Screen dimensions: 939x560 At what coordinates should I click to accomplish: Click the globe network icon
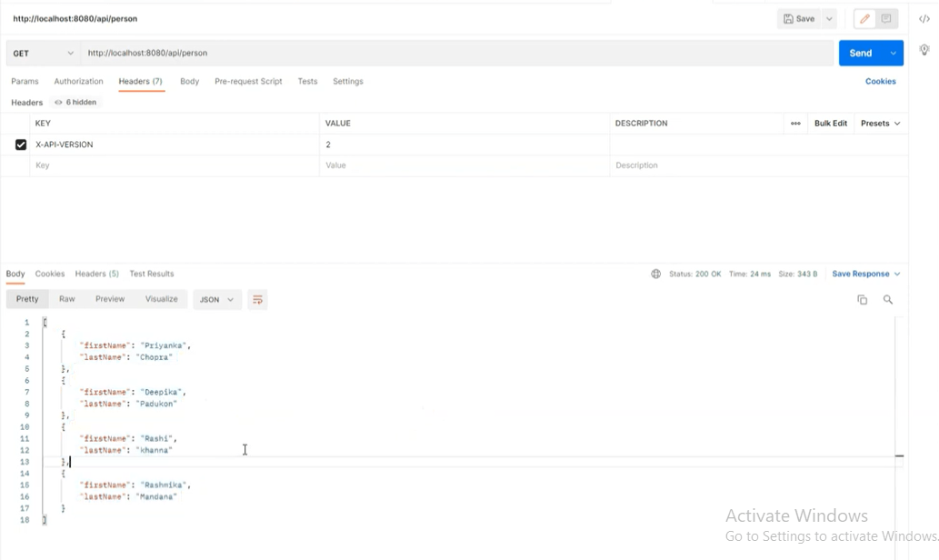coord(655,274)
